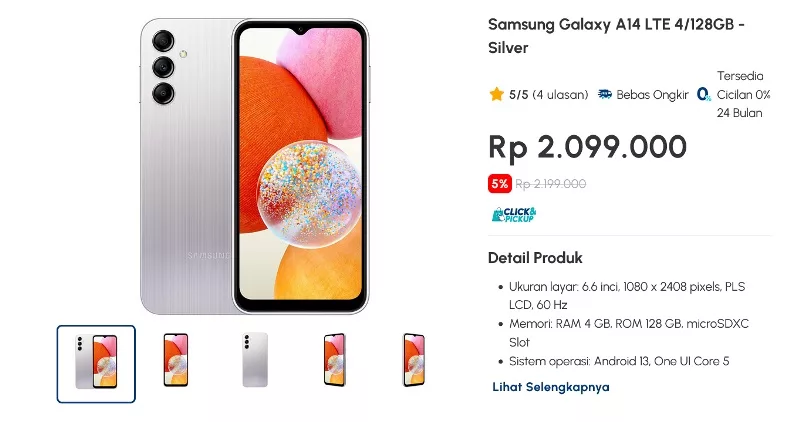800x422 pixels.
Task: Click the Samsung Galaxy A14 LTE product title
Action: (x=616, y=36)
